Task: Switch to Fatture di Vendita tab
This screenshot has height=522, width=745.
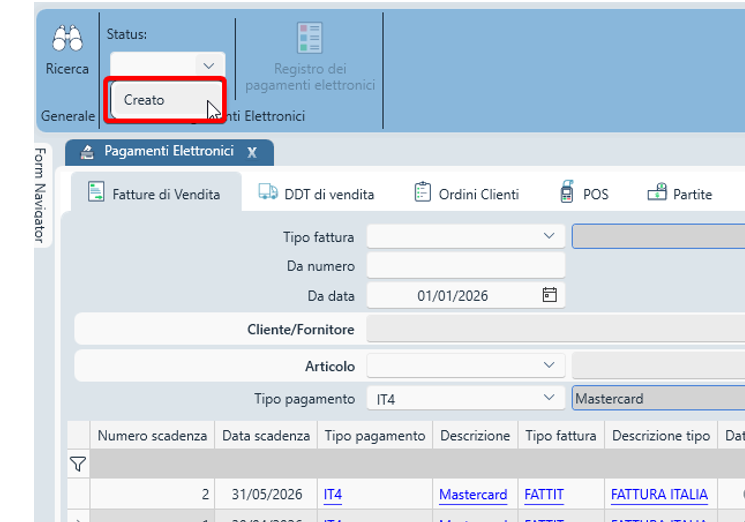Action: [x=156, y=194]
